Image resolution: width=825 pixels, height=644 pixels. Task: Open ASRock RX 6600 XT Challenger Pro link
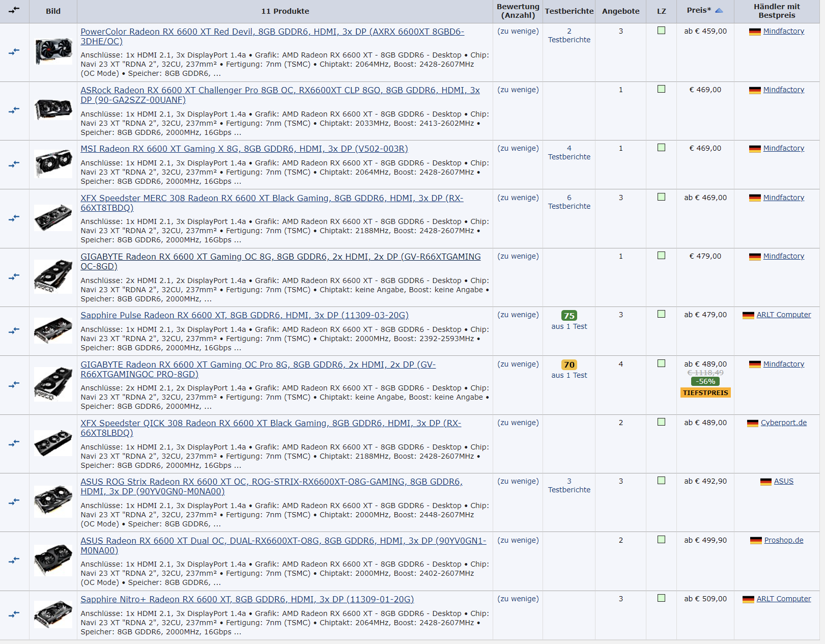pyautogui.click(x=280, y=95)
